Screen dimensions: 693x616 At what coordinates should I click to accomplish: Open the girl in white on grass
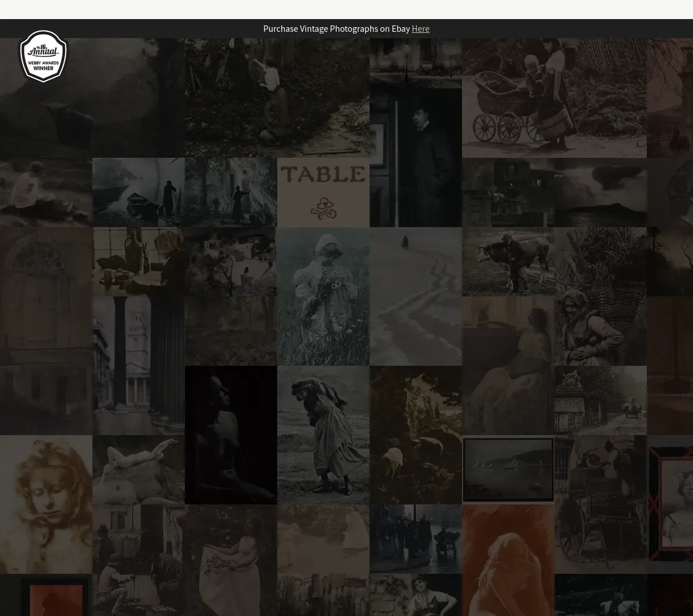pos(46,192)
